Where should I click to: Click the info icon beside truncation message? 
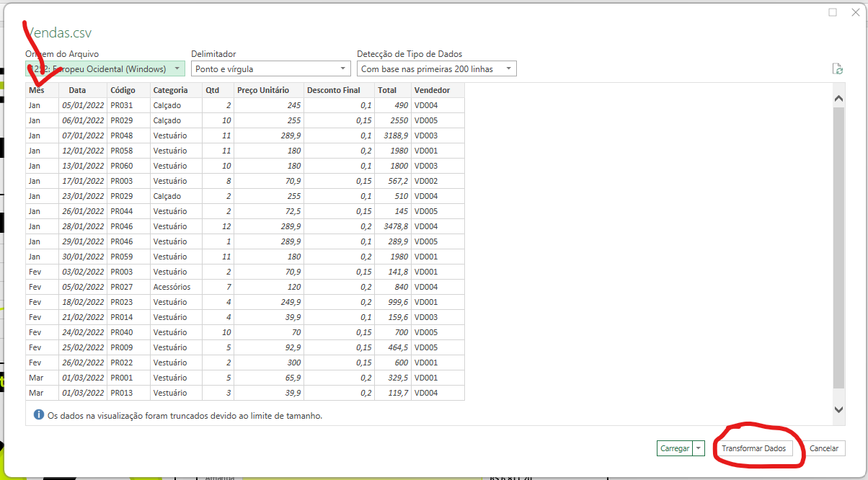tap(39, 415)
